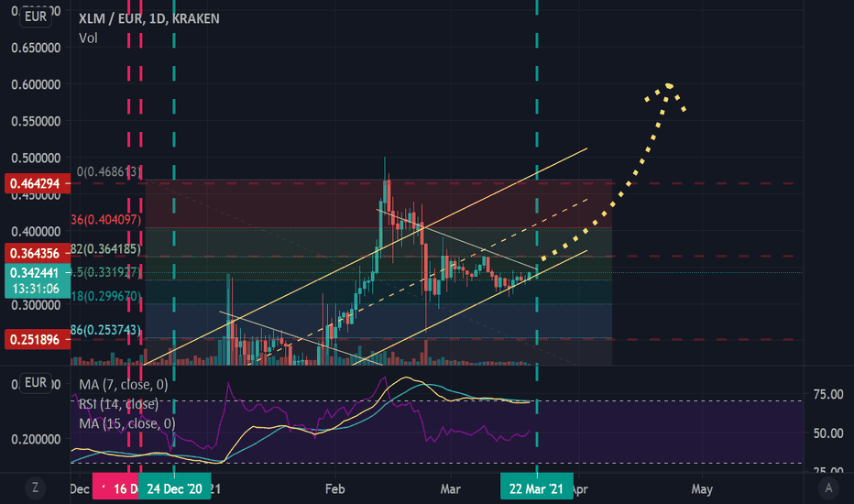
Task: Click the 0.251896 red price label
Action: [38, 340]
